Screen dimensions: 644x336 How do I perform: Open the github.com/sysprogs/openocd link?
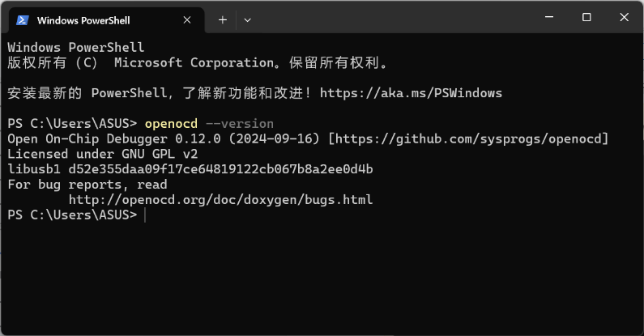point(468,138)
